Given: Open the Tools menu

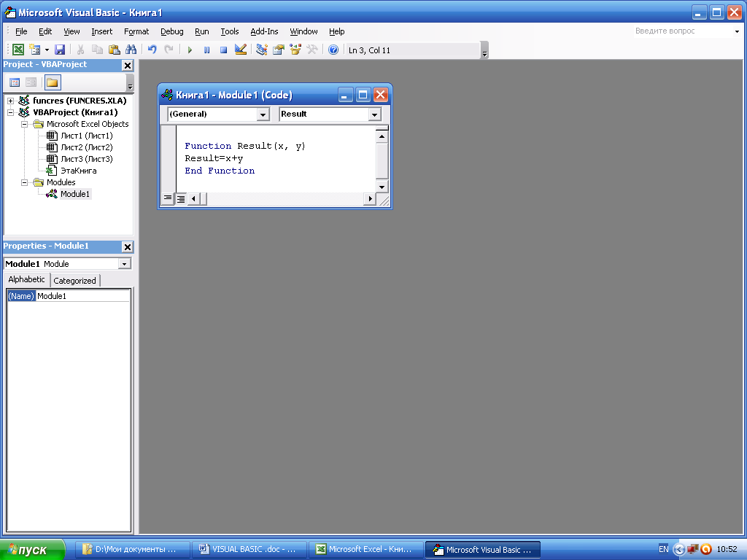Looking at the screenshot, I should click(x=229, y=31).
